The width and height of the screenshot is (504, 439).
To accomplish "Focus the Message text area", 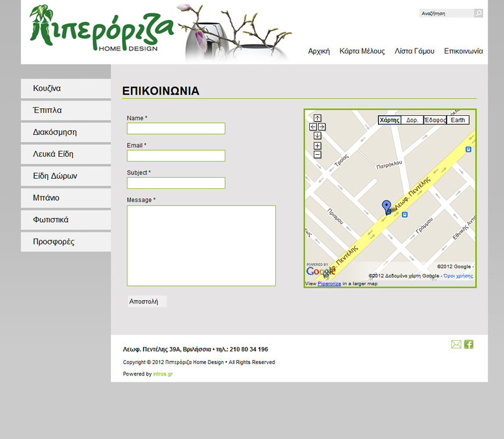I will 201,246.
